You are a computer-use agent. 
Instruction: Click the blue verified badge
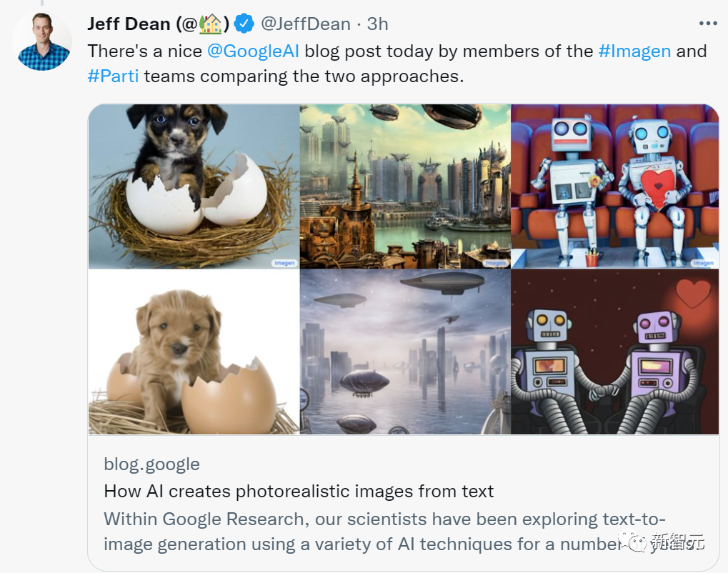[244, 24]
